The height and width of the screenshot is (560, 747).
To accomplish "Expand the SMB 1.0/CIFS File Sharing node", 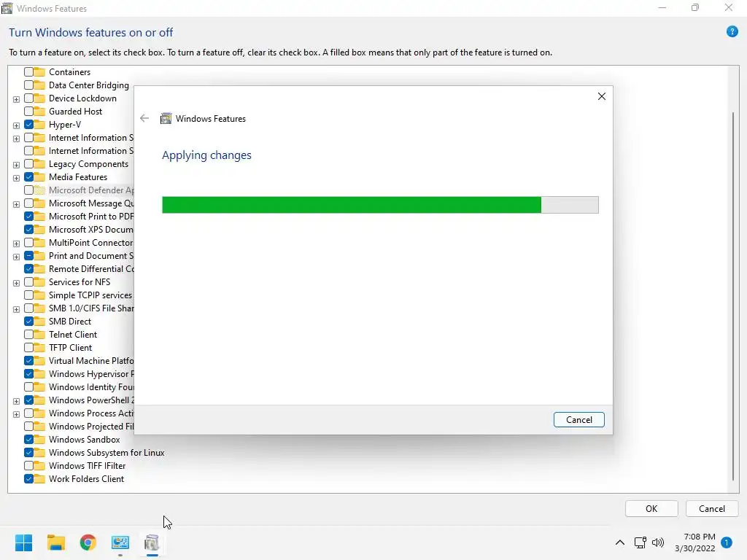I will (x=16, y=309).
